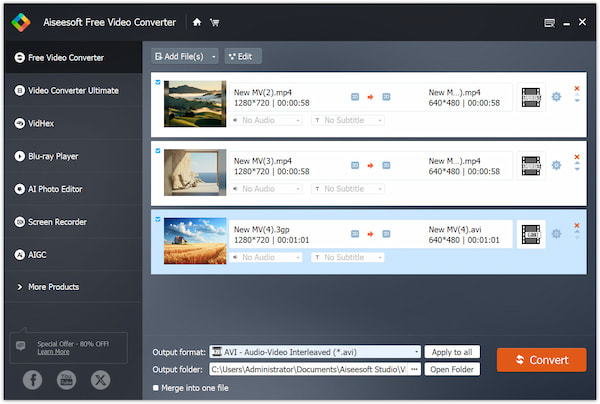Click output info icon of New MV(4).3gp
Image resolution: width=600 pixels, height=404 pixels.
pyautogui.click(x=386, y=234)
